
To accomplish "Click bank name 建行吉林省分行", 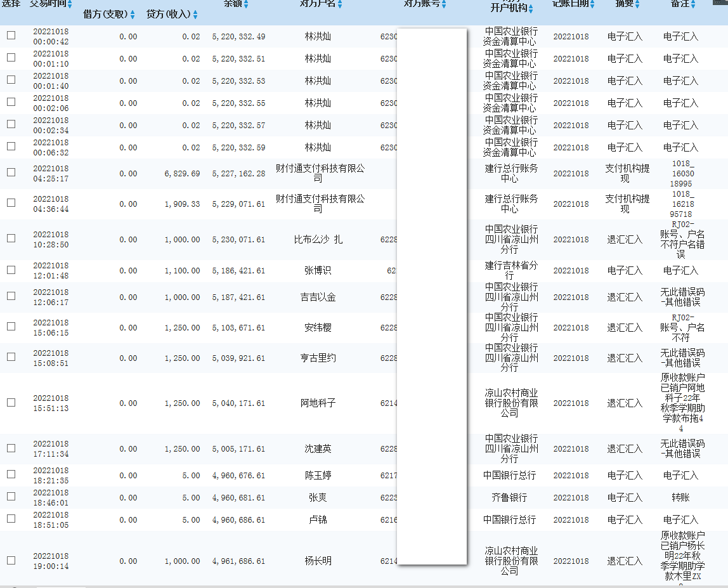I will 511,270.
